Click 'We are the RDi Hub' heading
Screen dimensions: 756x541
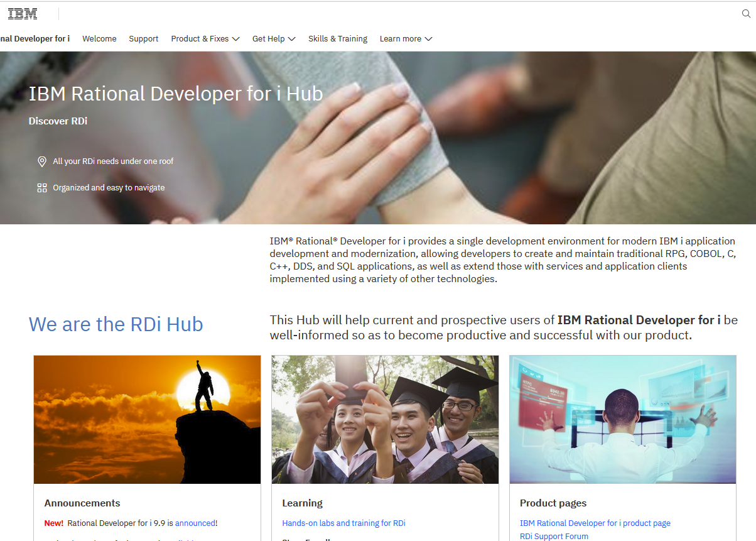pos(116,324)
